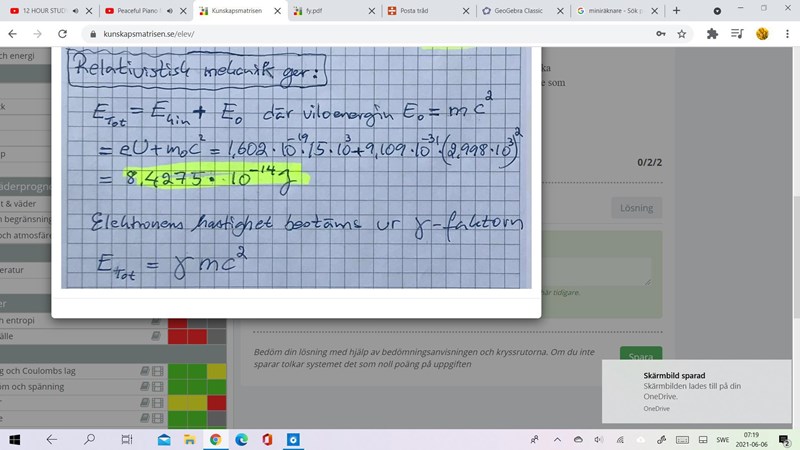Click the Lösning button
This screenshot has width=800, height=450.
coord(636,208)
